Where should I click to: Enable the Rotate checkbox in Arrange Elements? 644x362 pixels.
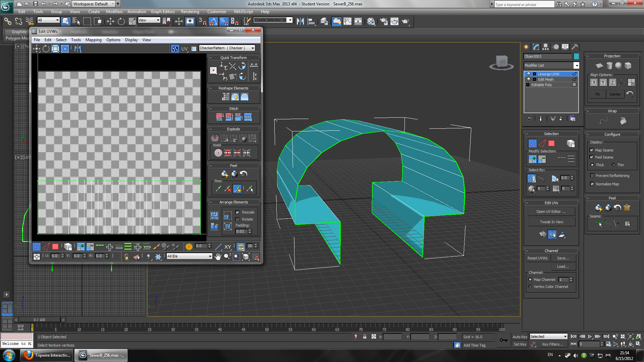tap(237, 219)
